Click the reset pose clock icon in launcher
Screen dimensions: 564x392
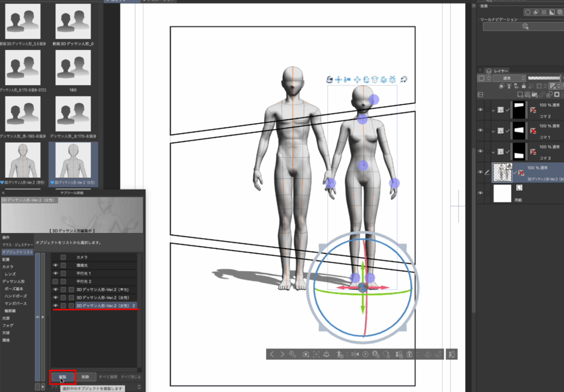point(365,354)
